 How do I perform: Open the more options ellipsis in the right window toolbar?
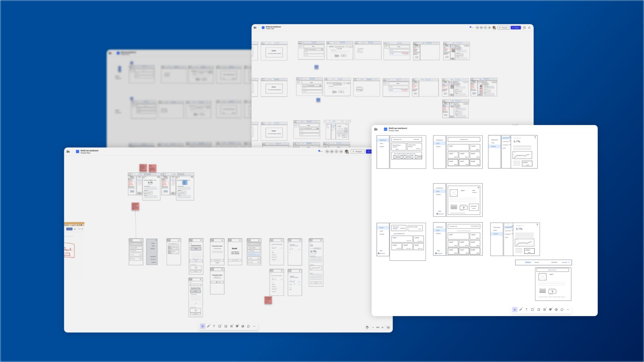click(x=568, y=310)
